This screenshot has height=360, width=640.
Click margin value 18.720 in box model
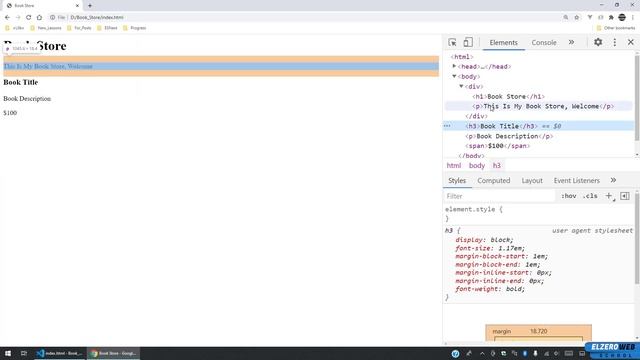538,331
